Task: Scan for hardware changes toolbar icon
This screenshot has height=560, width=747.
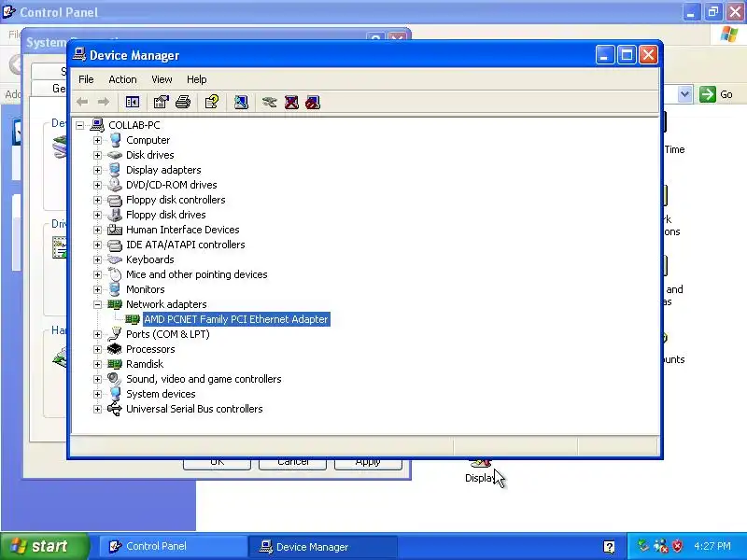Action: pos(241,102)
